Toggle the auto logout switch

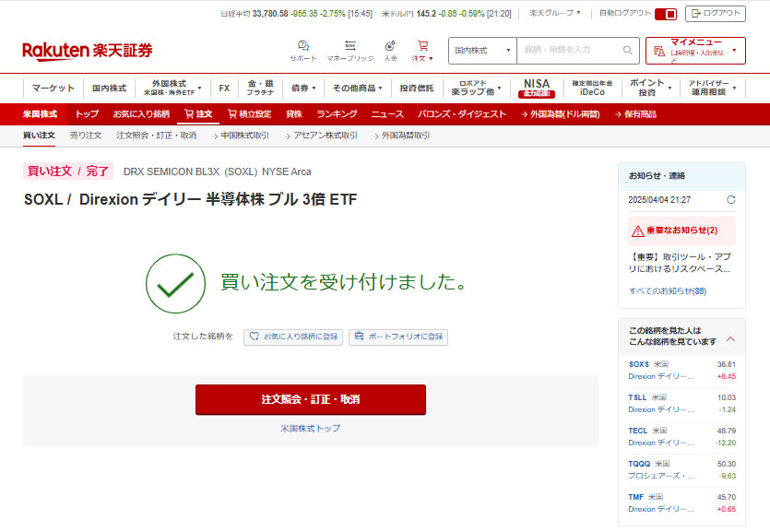tap(665, 14)
